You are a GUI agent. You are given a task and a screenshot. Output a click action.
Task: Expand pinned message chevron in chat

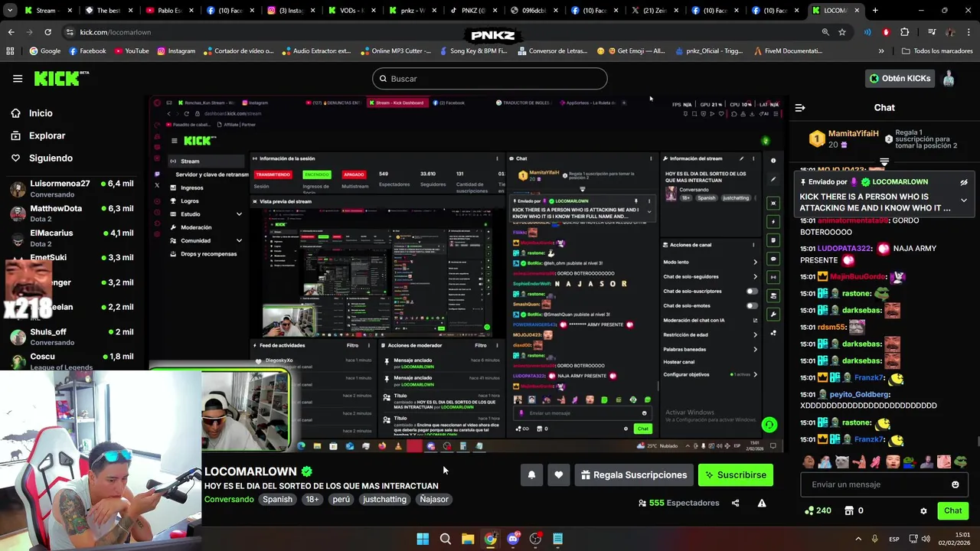[964, 201]
